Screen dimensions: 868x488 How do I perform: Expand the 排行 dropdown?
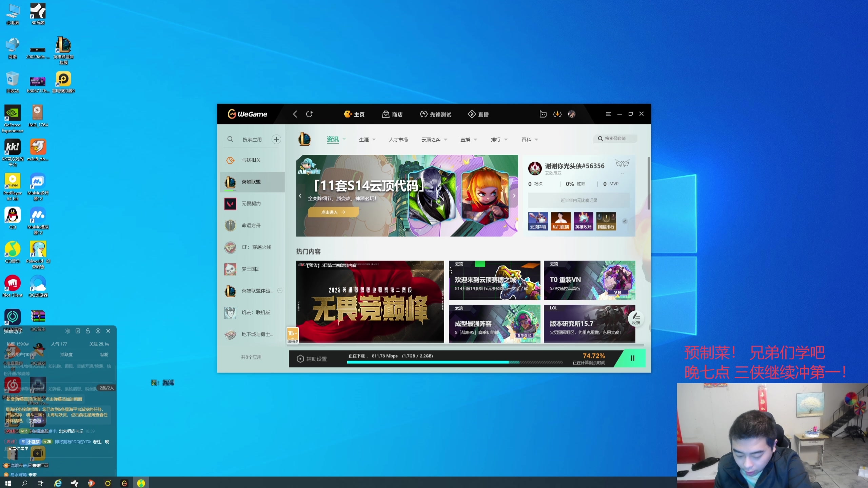point(506,140)
